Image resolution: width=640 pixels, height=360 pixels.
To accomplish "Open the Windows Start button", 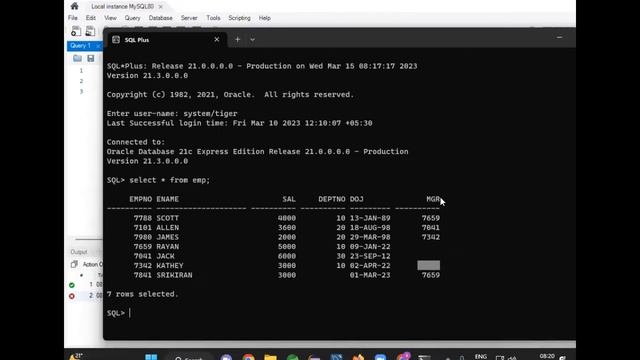I will (151, 357).
